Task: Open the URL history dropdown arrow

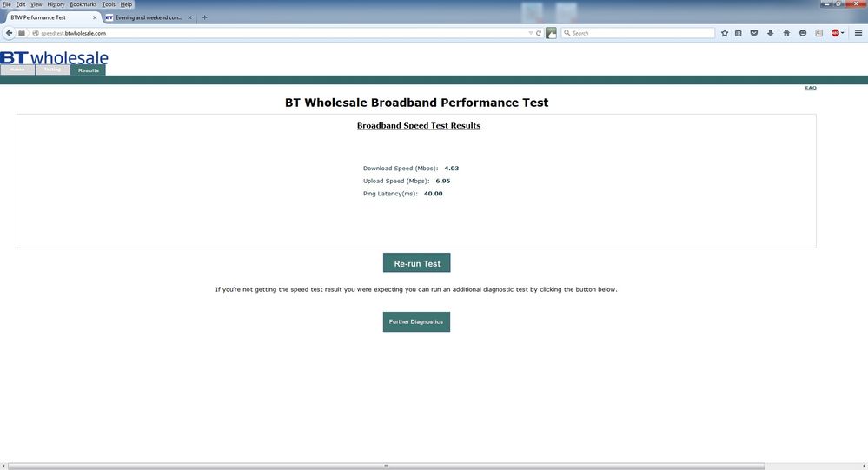Action: (531, 33)
